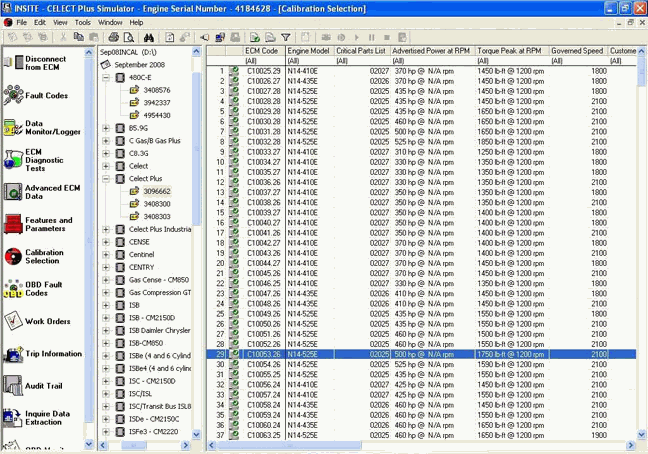The height and width of the screenshot is (454, 648).
Task: Click the CENTRY tree item
Action: [141, 267]
